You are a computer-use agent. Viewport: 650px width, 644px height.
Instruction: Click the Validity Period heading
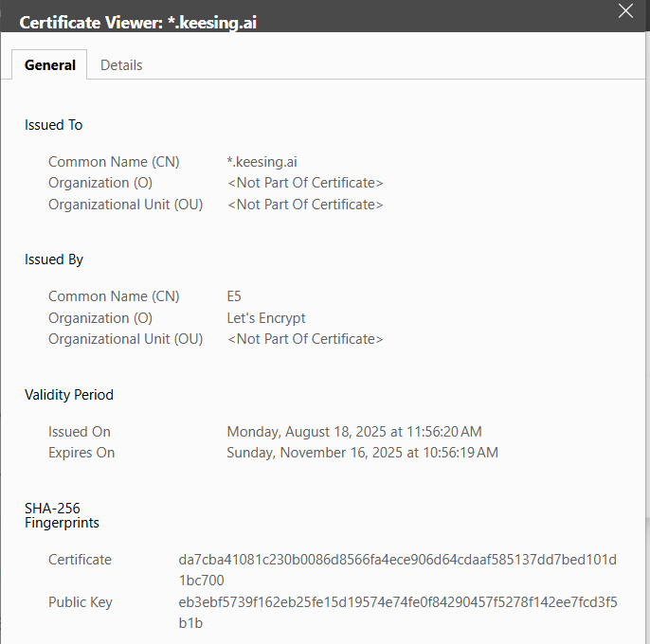(x=69, y=395)
